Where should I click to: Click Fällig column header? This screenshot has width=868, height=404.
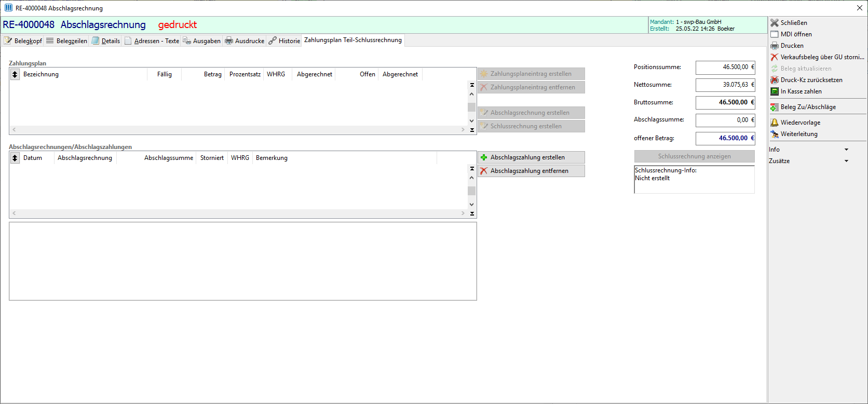pyautogui.click(x=165, y=74)
